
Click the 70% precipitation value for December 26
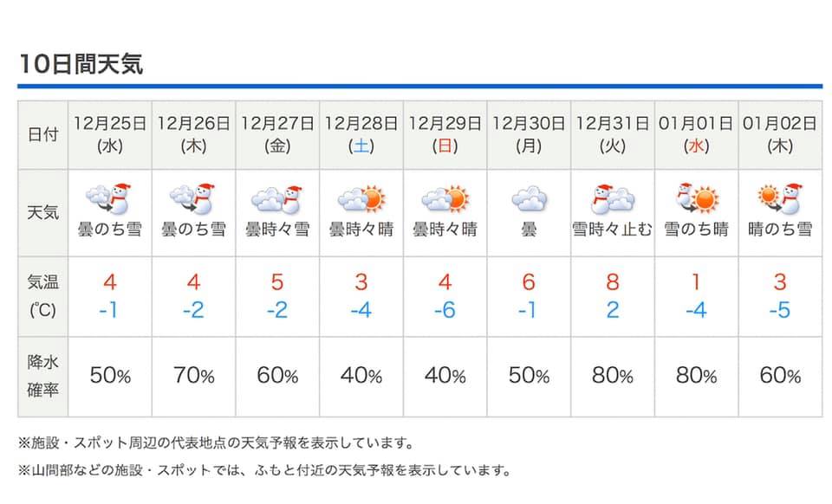(x=193, y=376)
